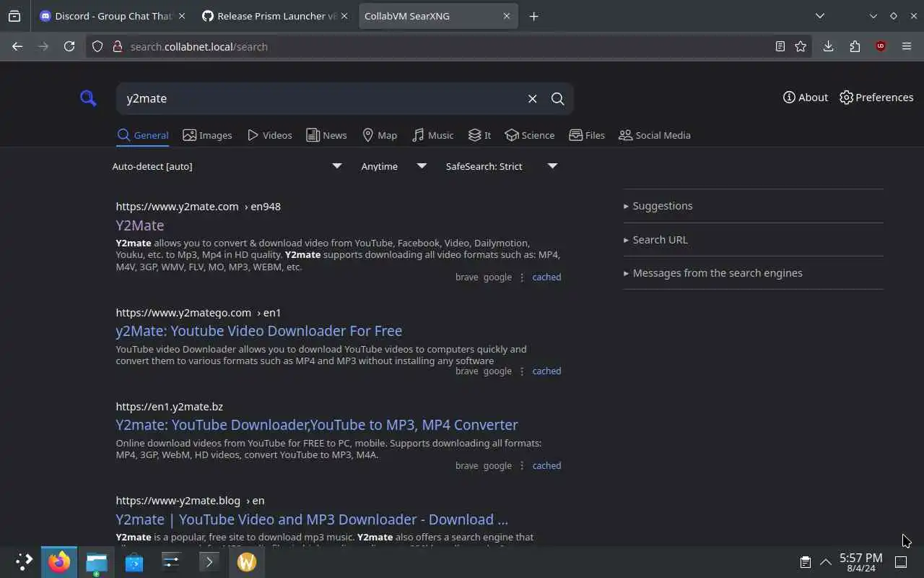This screenshot has width=924, height=578.
Task: Open the SafeSearch: Strict dropdown
Action: point(502,166)
